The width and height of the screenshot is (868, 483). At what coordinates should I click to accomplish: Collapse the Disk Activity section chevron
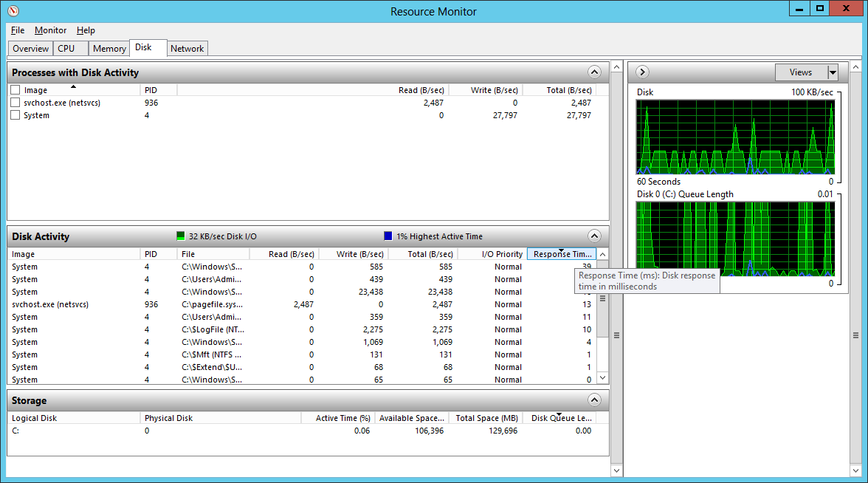[594, 236]
